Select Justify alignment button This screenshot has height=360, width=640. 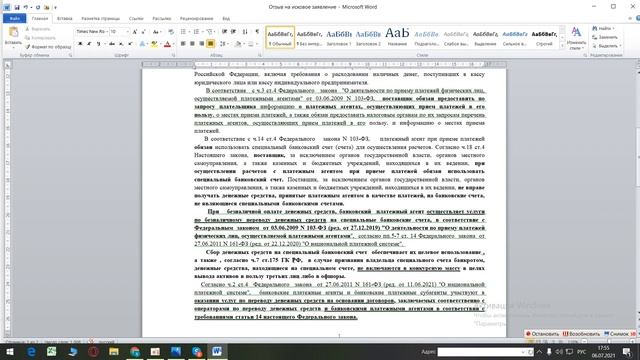[x=211, y=44]
